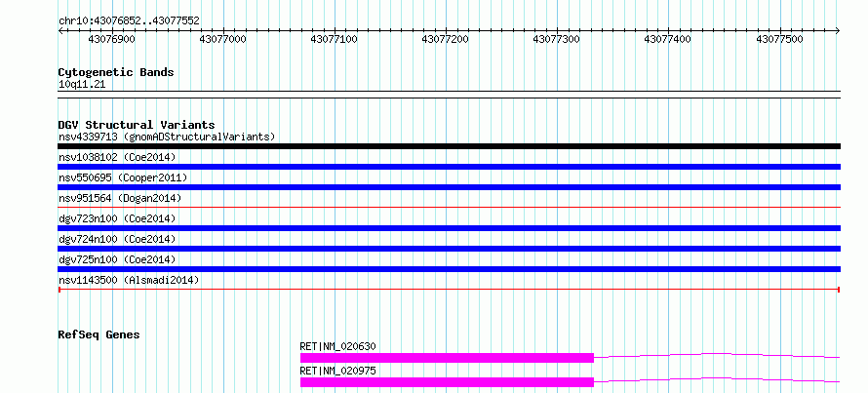Click the DGV Structural Variants track title
This screenshot has width=868, height=393.
point(137,125)
